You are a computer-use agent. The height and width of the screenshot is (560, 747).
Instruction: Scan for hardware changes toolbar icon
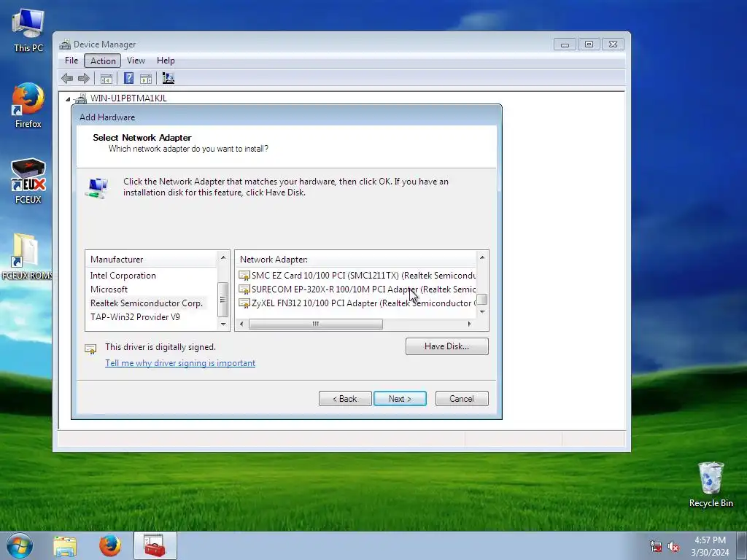[x=169, y=78]
